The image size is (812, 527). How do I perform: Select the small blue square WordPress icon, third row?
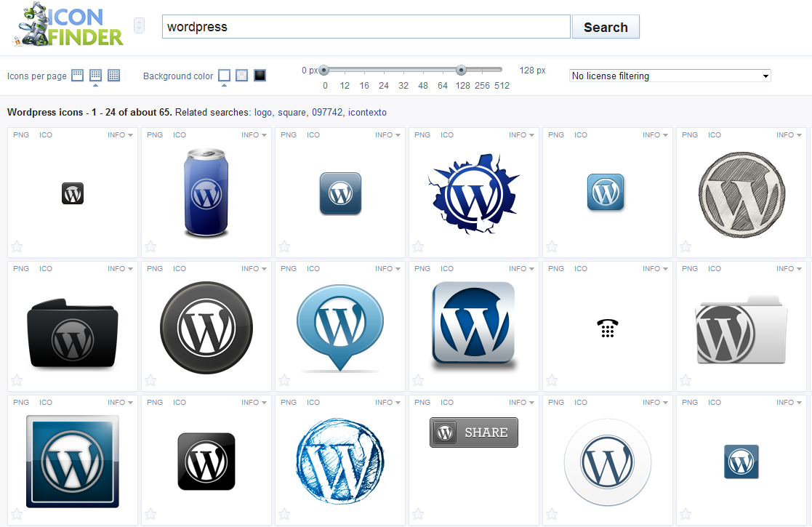coord(741,462)
